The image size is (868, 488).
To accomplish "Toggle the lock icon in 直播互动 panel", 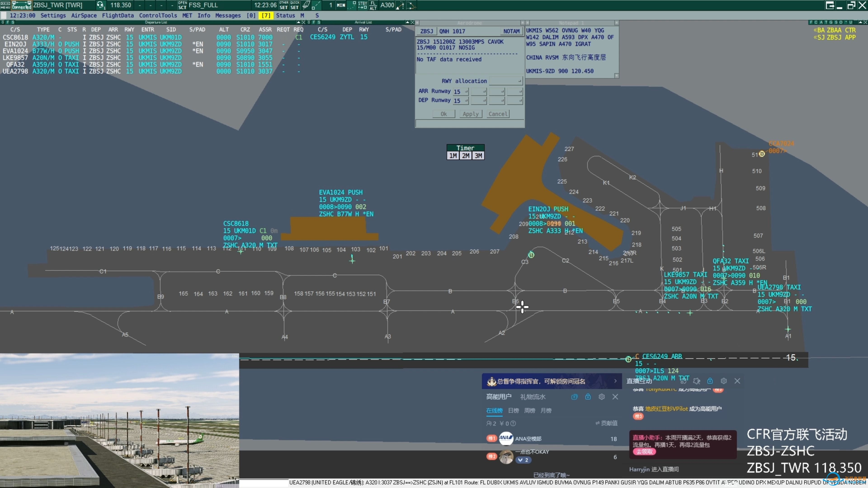I will tap(710, 381).
